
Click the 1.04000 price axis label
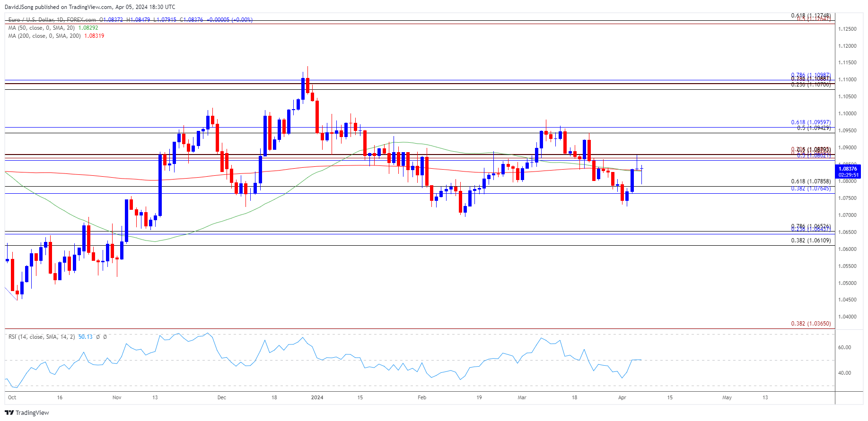(847, 317)
